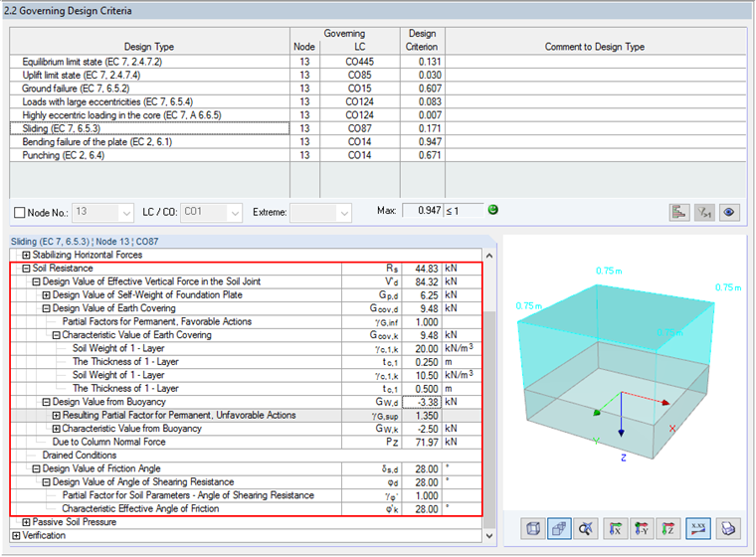Expand Design Value of Self-Weight of Foundation Plate
Screen dimensions: 756x557
tap(47, 295)
